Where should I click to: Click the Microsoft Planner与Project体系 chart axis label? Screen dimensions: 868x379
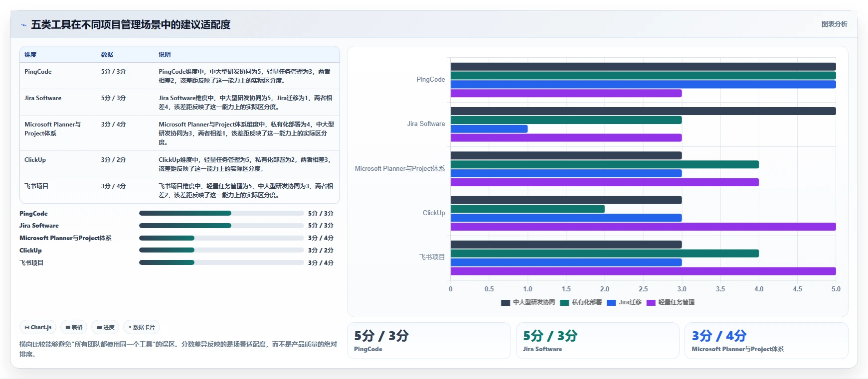(400, 169)
